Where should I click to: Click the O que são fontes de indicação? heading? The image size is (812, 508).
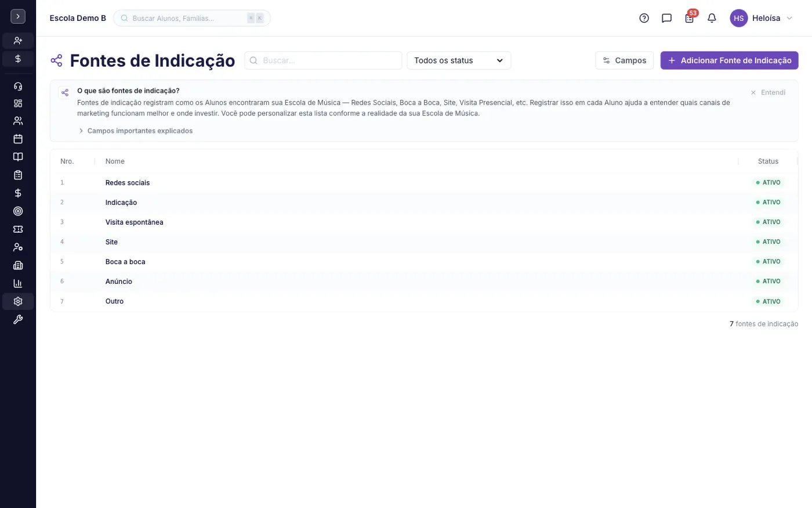click(x=128, y=91)
